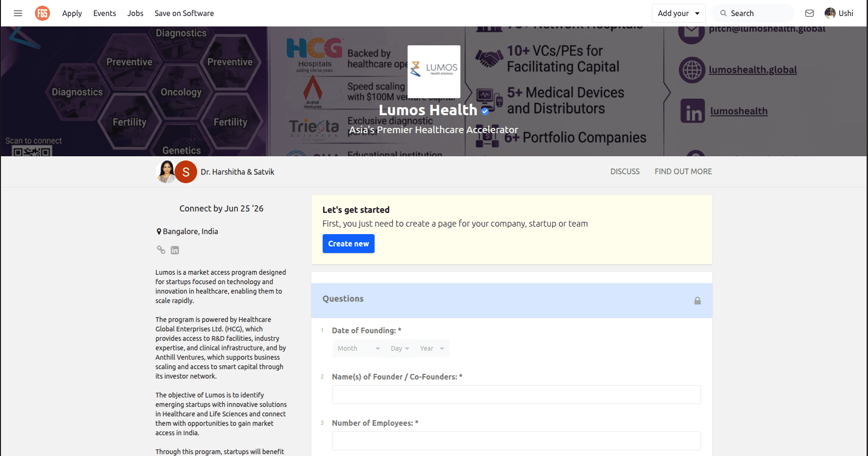Open Save on Software
This screenshot has width=868, height=456.
coord(184,13)
